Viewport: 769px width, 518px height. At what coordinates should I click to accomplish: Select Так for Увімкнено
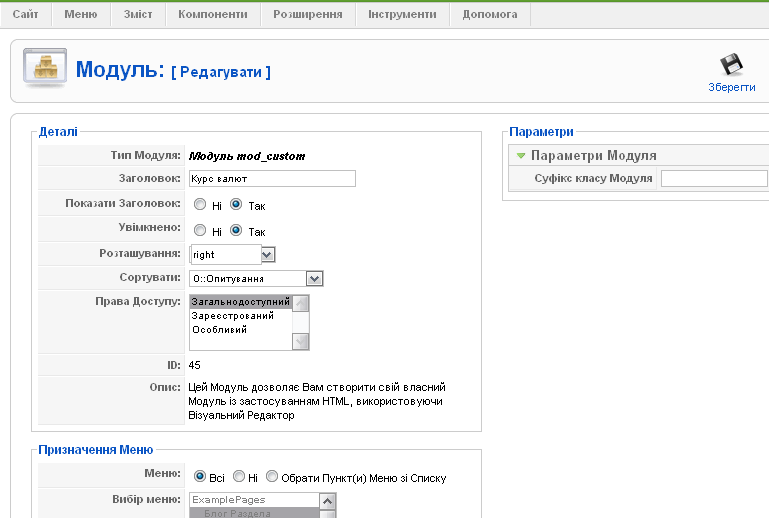(236, 230)
